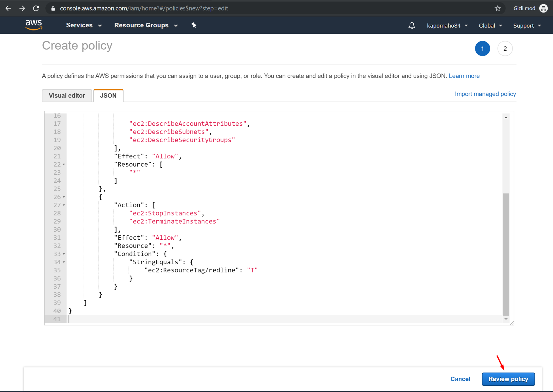Bookmark this page with the star icon
Viewport: 553px width, 392px height.
pos(498,8)
